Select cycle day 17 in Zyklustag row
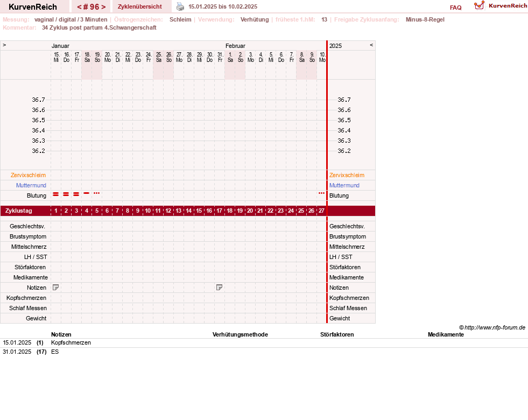Image resolution: width=528 pixels, height=420 pixels. click(219, 211)
